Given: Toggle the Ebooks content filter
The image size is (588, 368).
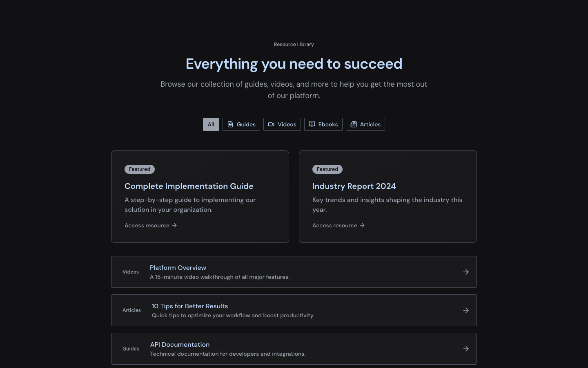Looking at the screenshot, I should point(323,124).
